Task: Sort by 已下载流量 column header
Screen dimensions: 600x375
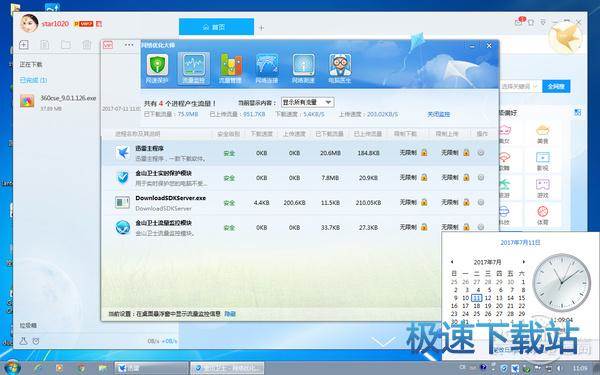Action: pyautogui.click(x=329, y=134)
